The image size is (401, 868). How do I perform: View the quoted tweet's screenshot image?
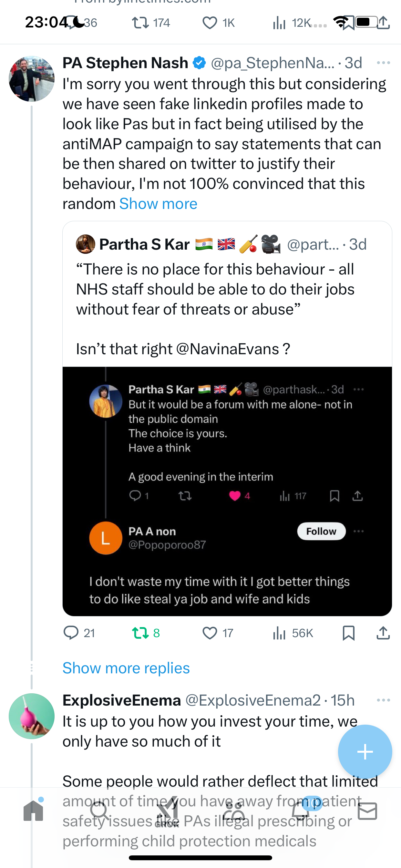[x=227, y=491]
